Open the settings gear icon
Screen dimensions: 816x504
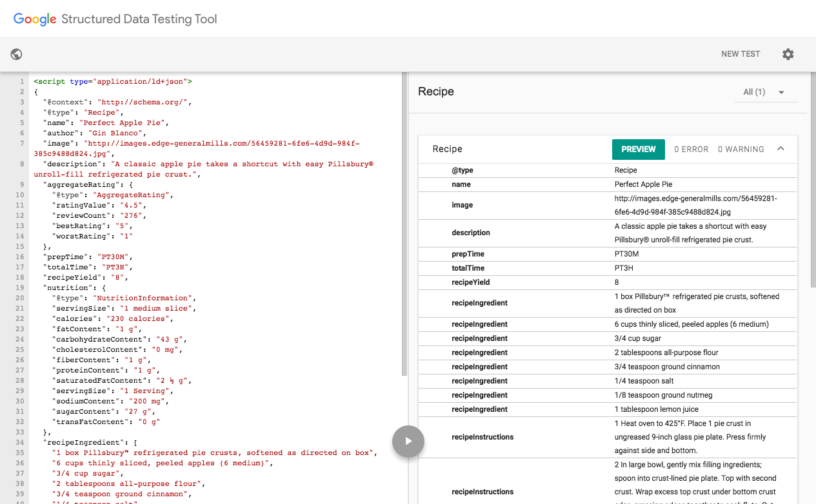click(788, 54)
